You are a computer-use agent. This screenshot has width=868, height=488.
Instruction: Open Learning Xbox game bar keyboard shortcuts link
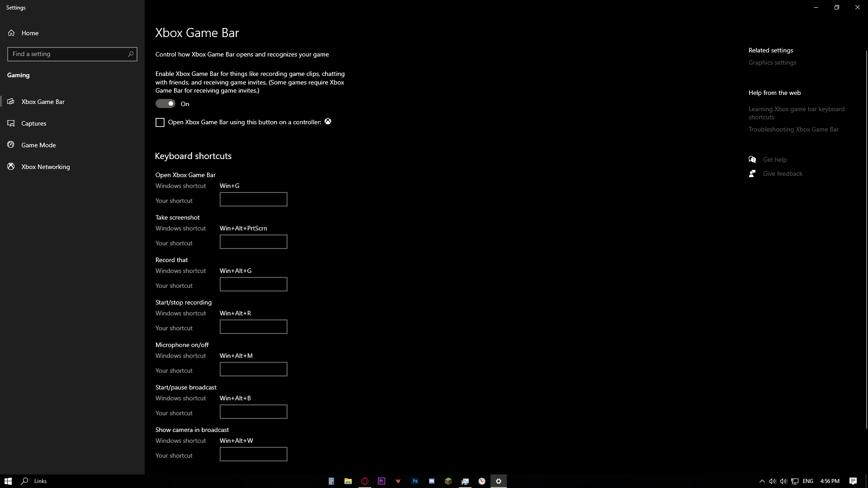[797, 113]
